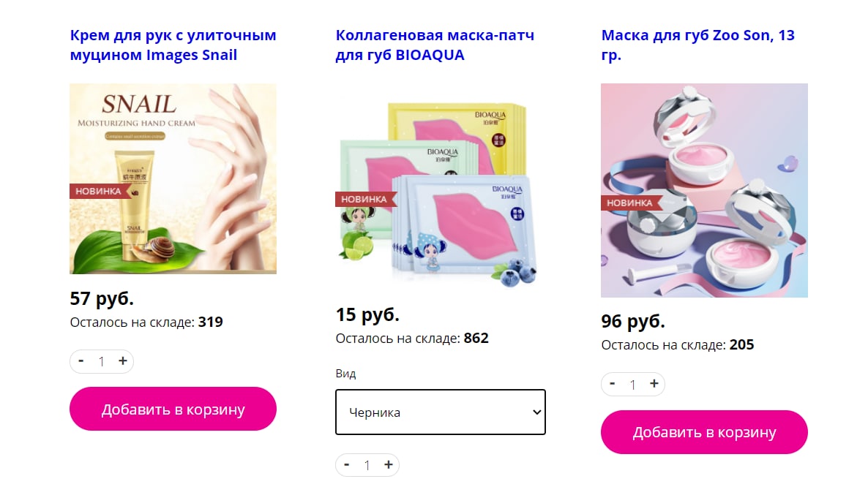Add Snail hand cream to cart
The height and width of the screenshot is (487, 868).
pyautogui.click(x=173, y=409)
